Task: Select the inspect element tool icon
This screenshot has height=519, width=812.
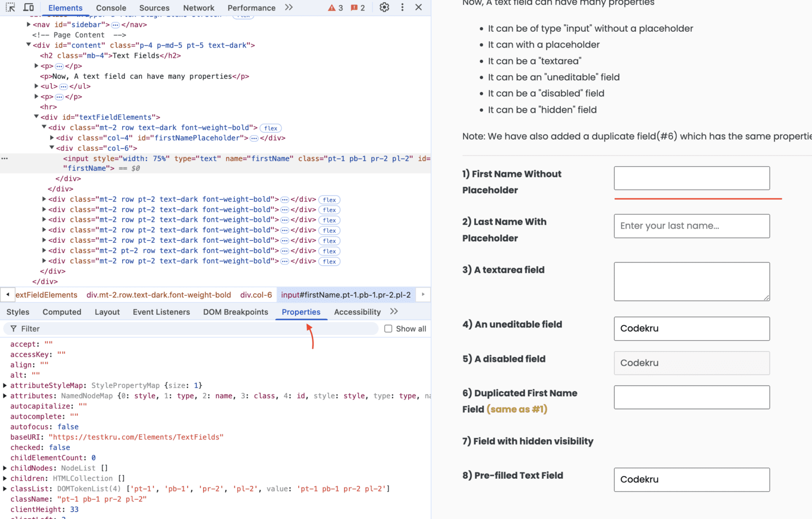Action: click(10, 7)
